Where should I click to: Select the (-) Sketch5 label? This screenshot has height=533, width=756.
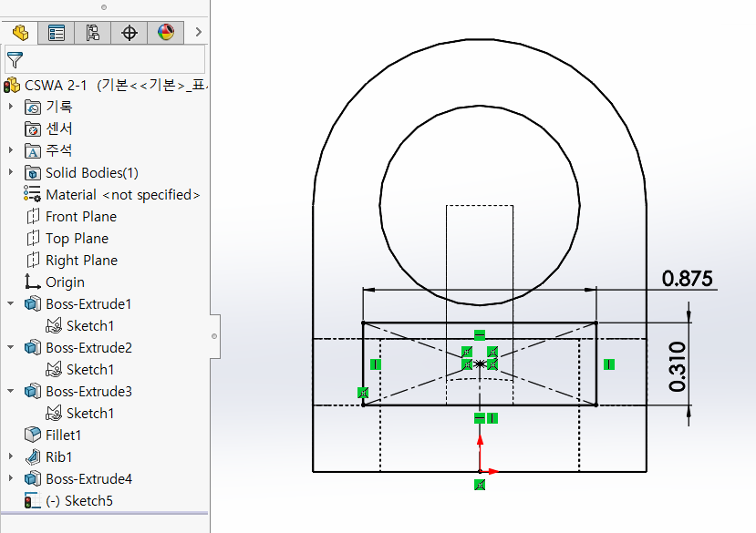tap(79, 501)
